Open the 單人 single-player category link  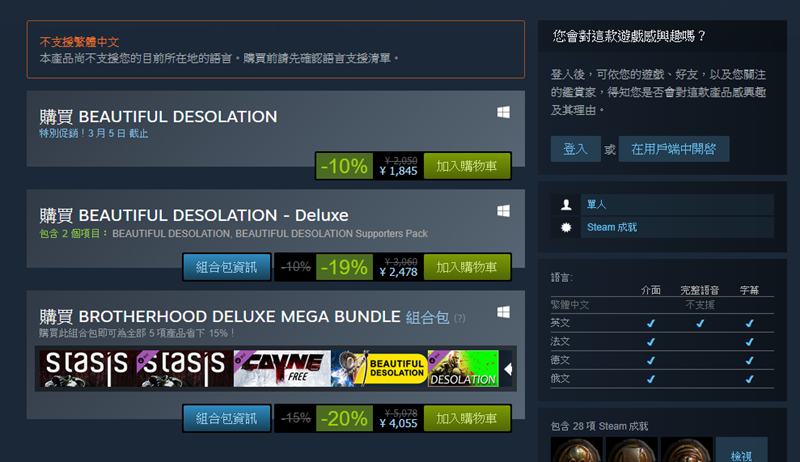(596, 204)
